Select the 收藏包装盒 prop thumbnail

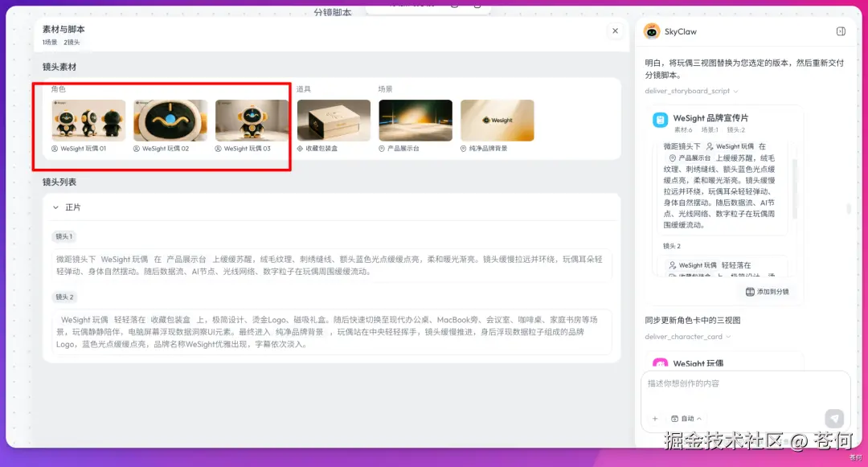click(334, 120)
